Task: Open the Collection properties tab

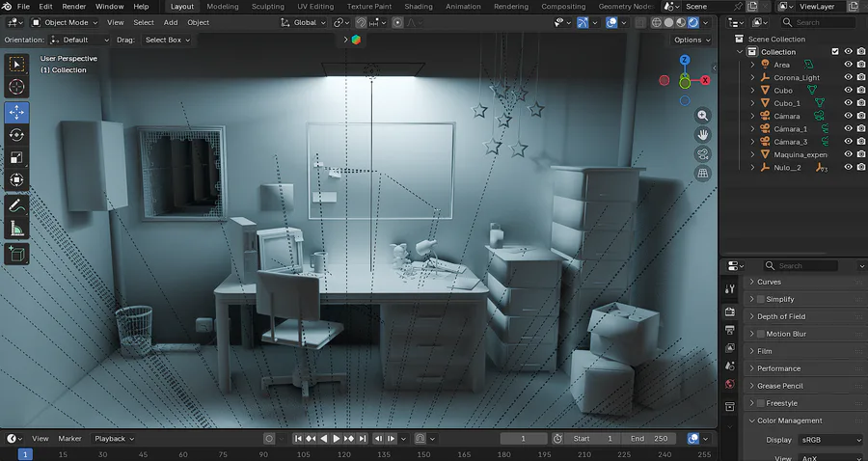Action: (730, 407)
